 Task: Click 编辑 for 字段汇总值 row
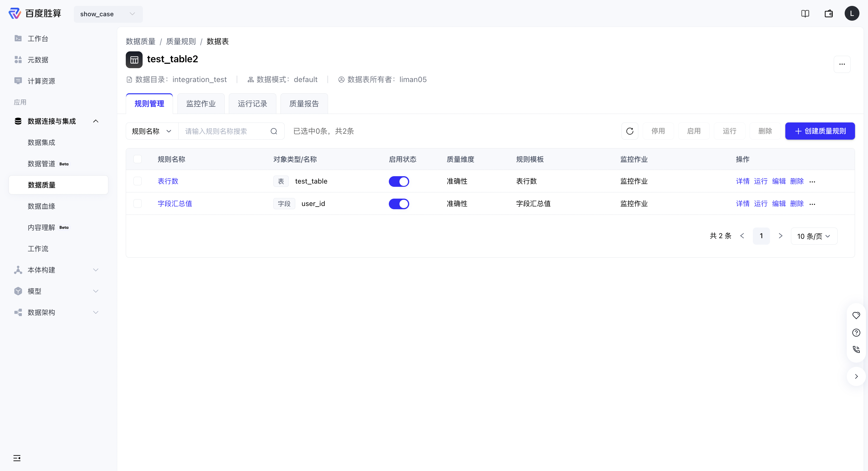(779, 204)
